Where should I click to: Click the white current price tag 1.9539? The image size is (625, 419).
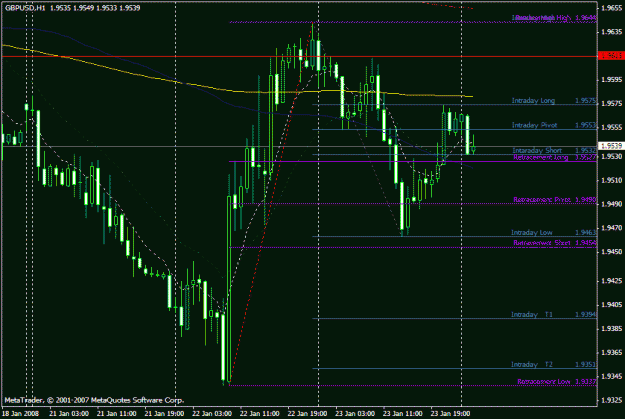coord(611,146)
